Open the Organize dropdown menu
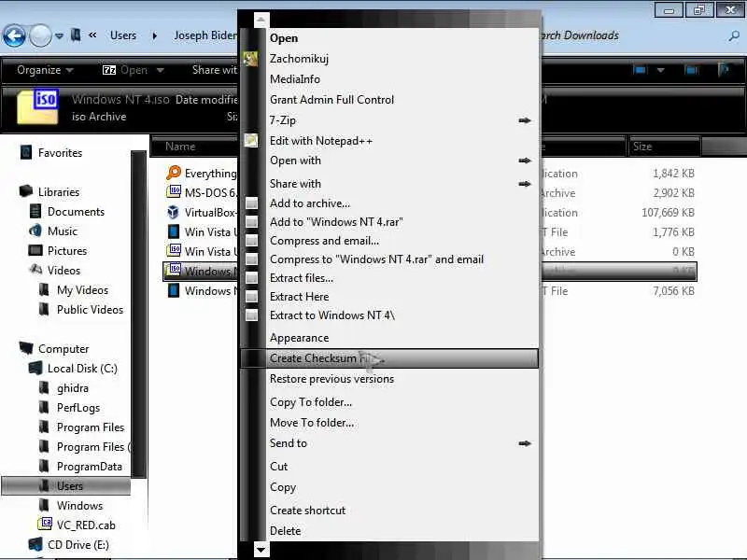 [x=45, y=70]
